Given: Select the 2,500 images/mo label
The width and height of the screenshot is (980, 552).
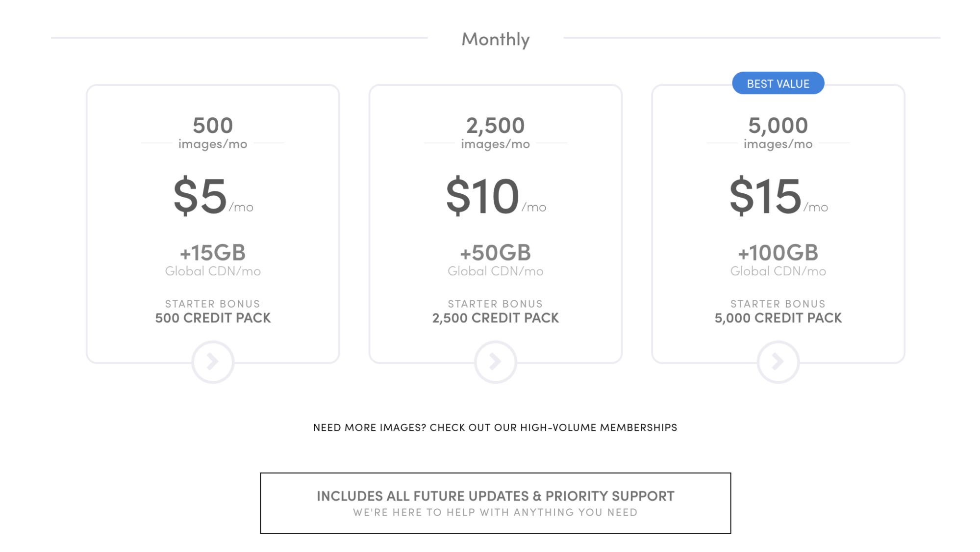Looking at the screenshot, I should coord(495,132).
